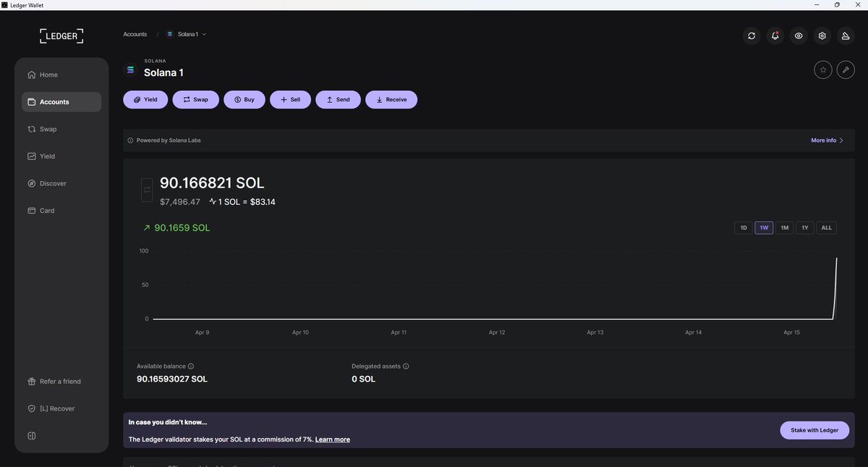
Task: Select the 1D chart range
Action: pyautogui.click(x=744, y=227)
